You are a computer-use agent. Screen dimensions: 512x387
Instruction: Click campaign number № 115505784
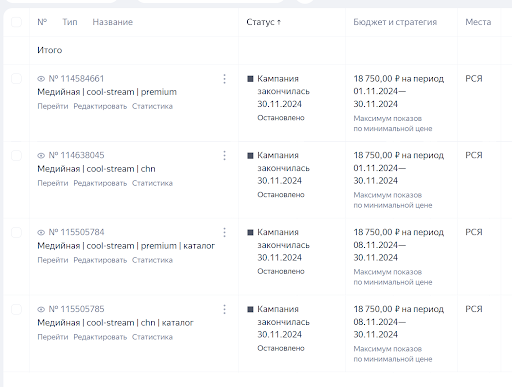pyautogui.click(x=76, y=232)
